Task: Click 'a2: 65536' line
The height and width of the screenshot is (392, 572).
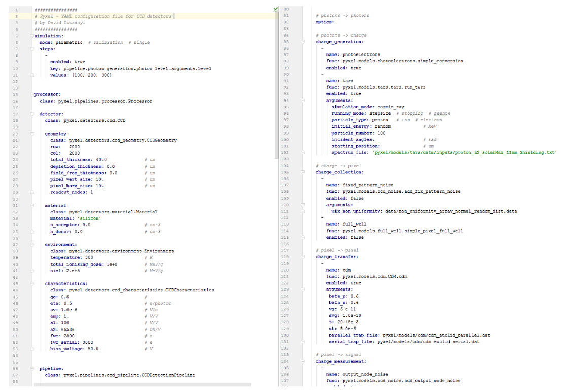Action: click(x=62, y=330)
